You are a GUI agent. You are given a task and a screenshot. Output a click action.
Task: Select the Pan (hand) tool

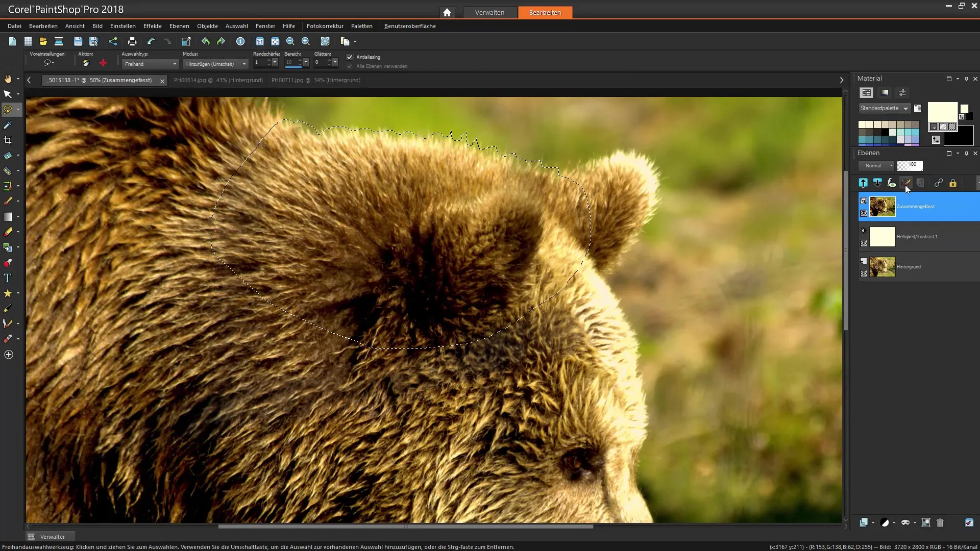[x=8, y=79]
